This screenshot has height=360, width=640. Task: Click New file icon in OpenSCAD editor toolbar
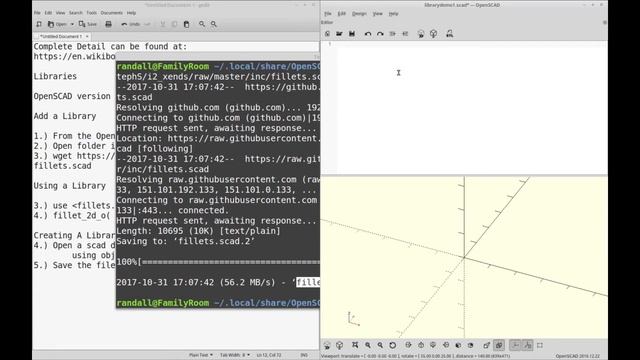click(327, 34)
